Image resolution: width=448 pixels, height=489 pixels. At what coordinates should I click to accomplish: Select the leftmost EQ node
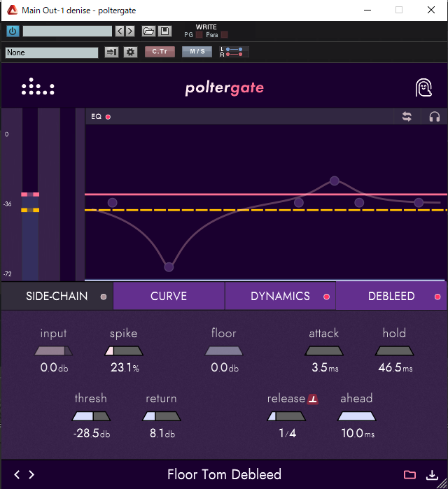coord(112,203)
